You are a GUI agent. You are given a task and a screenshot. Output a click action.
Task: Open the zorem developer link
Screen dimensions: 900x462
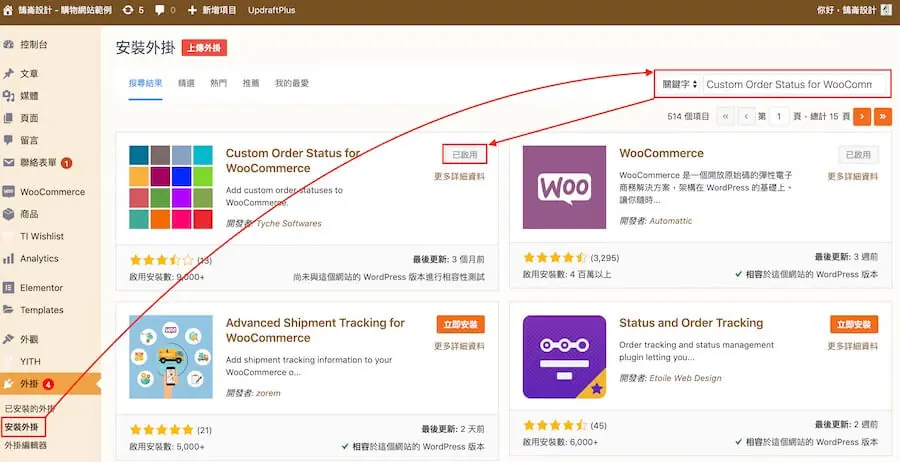(268, 393)
